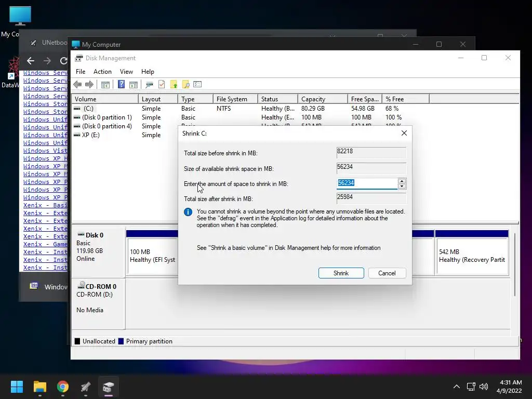The height and width of the screenshot is (399, 532).
Task: Open the Help menu
Action: [x=148, y=72]
